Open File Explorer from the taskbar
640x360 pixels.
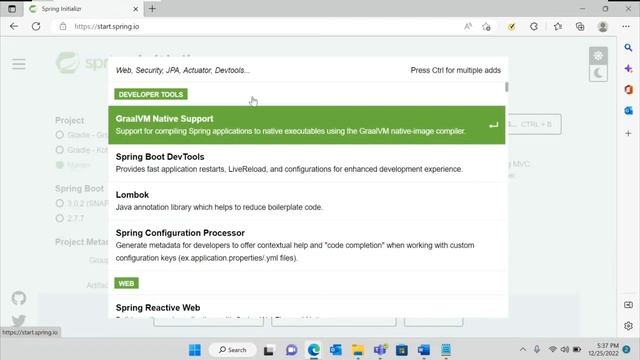(x=358, y=350)
